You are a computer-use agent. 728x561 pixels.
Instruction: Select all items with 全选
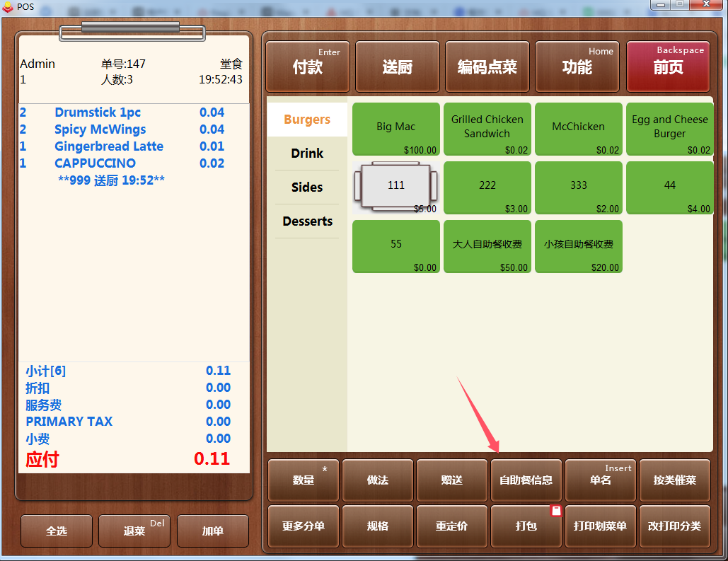pos(57,531)
